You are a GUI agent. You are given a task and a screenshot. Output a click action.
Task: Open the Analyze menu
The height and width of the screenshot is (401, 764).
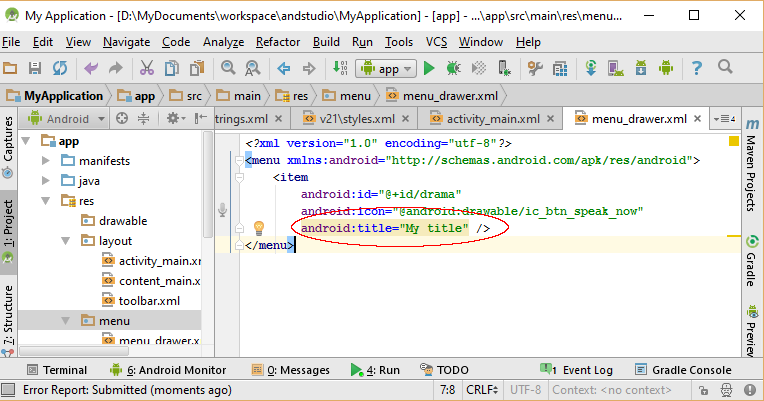coord(223,42)
